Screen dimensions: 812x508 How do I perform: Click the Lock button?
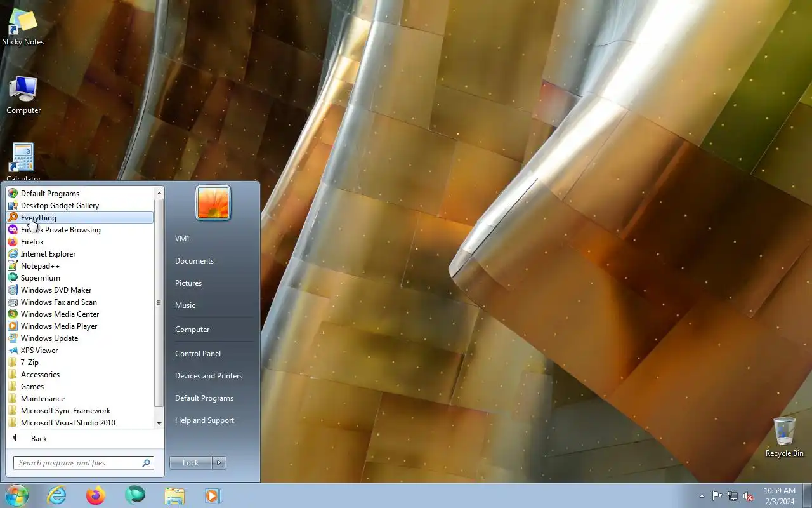click(x=191, y=463)
